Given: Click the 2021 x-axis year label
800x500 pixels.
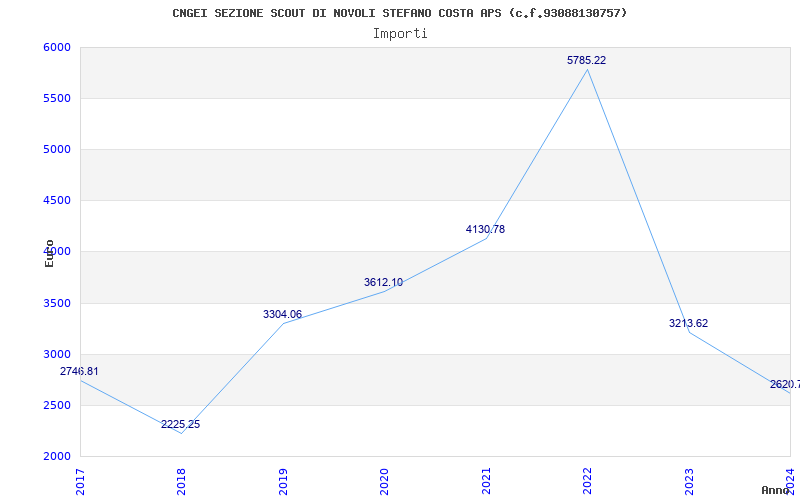Looking at the screenshot, I should pos(486,481).
